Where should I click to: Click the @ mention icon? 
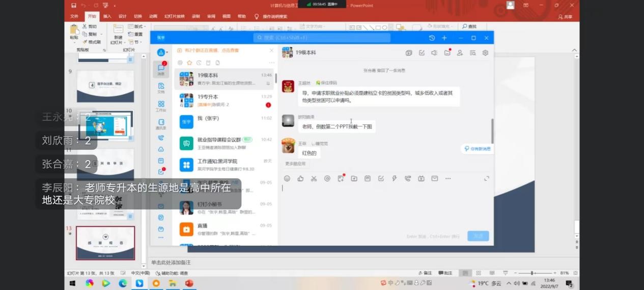click(327, 178)
